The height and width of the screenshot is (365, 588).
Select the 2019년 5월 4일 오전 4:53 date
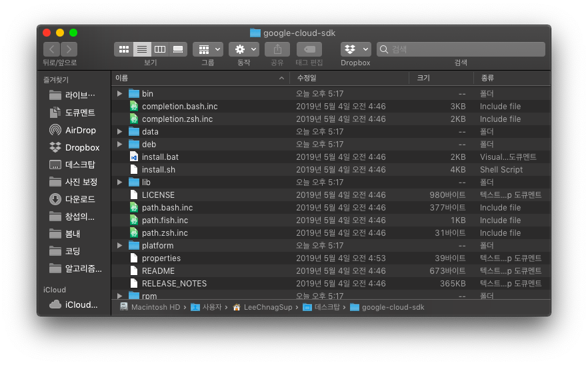341,258
